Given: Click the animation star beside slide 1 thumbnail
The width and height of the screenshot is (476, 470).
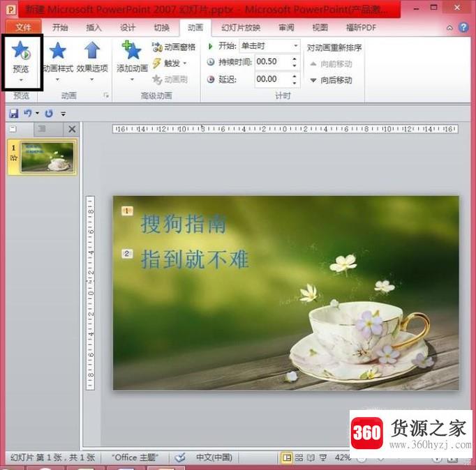Looking at the screenshot, I should [14, 158].
